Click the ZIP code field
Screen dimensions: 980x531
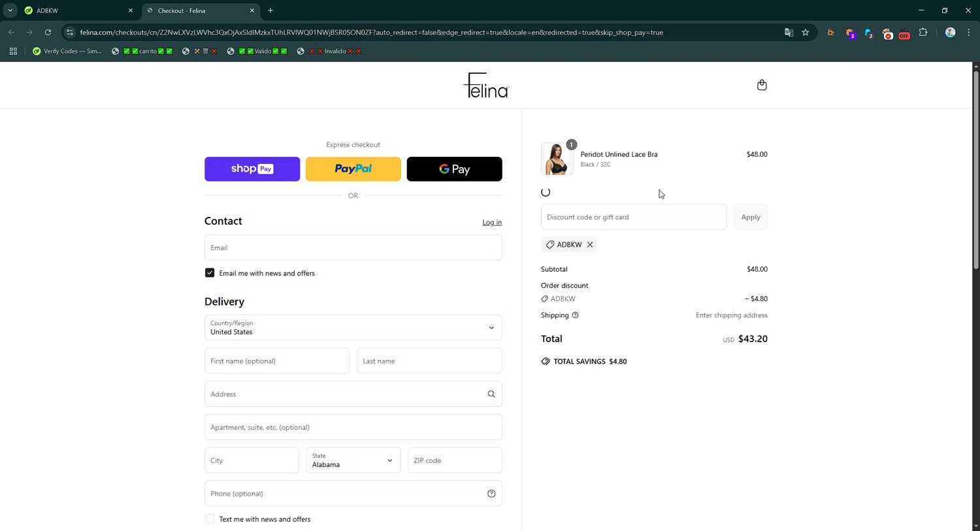click(x=455, y=460)
